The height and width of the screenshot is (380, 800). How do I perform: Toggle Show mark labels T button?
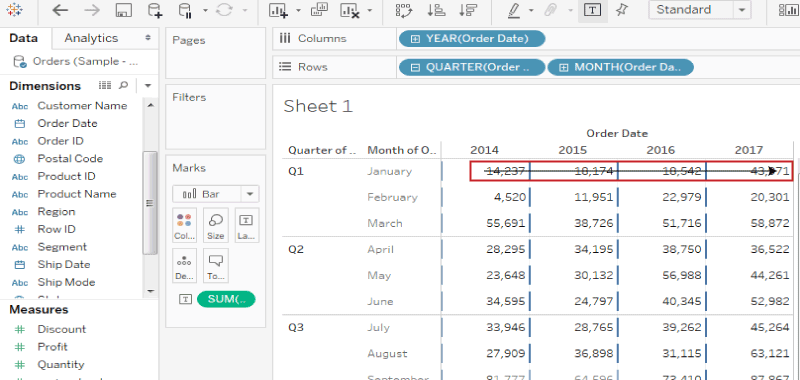click(x=592, y=10)
